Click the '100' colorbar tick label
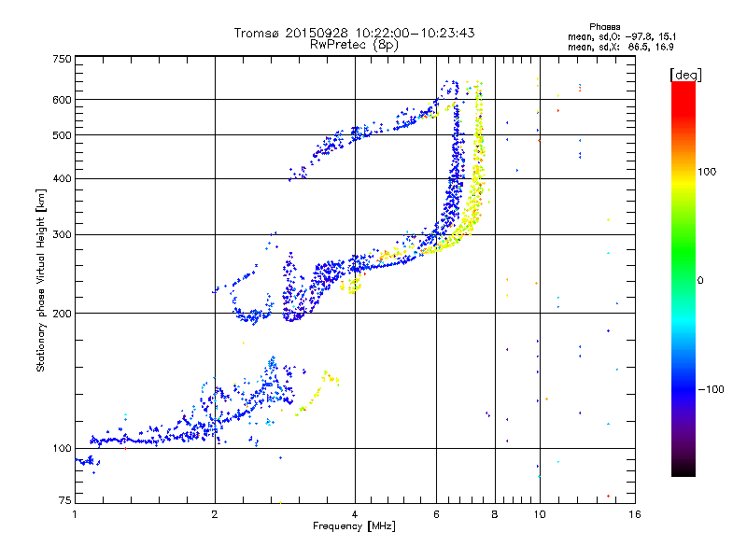This screenshot has width=747, height=560. [707, 172]
